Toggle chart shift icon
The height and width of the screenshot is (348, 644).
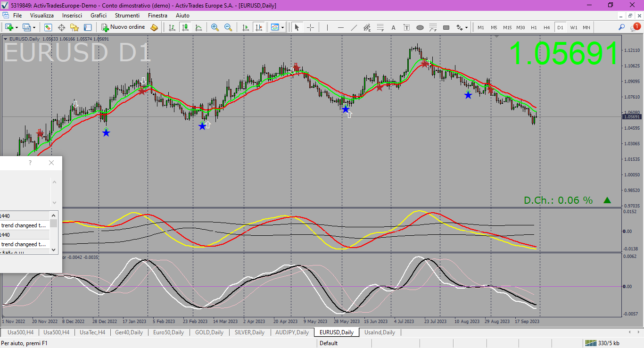point(259,27)
